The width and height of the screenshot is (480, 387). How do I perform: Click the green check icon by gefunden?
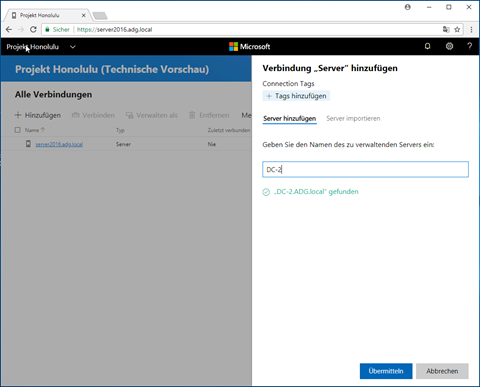[x=266, y=192]
